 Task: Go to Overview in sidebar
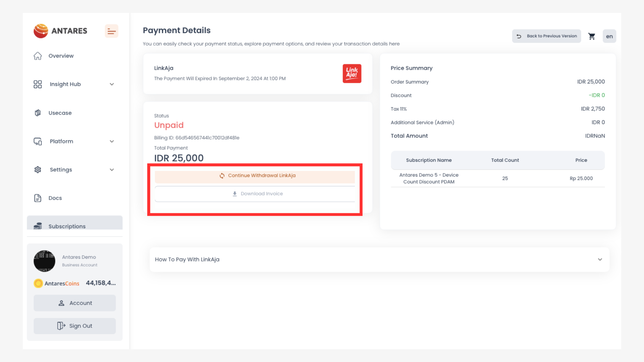(x=61, y=56)
